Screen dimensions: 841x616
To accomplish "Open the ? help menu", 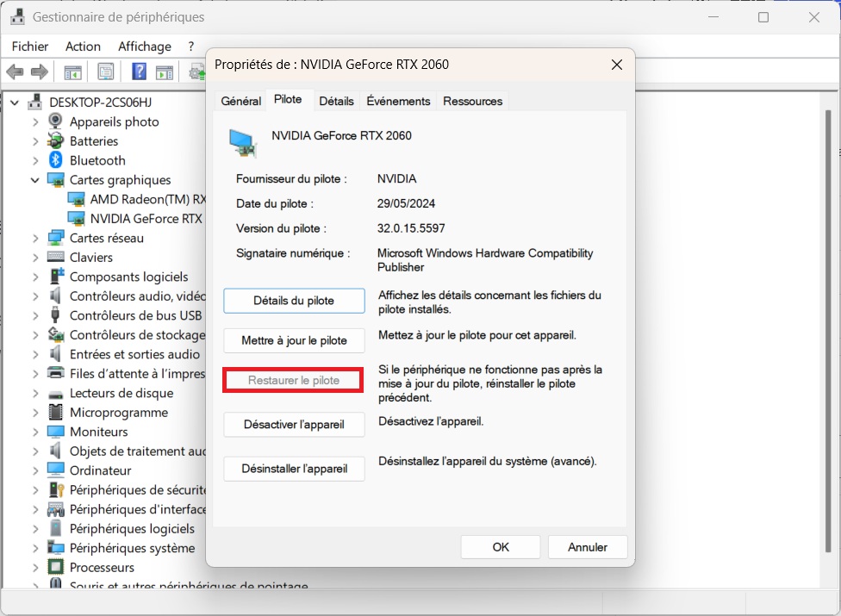I will pyautogui.click(x=191, y=47).
